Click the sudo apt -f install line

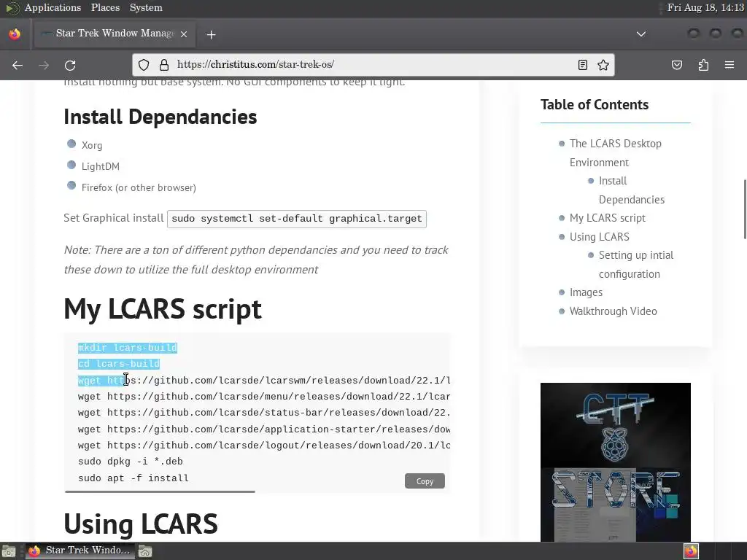point(133,478)
